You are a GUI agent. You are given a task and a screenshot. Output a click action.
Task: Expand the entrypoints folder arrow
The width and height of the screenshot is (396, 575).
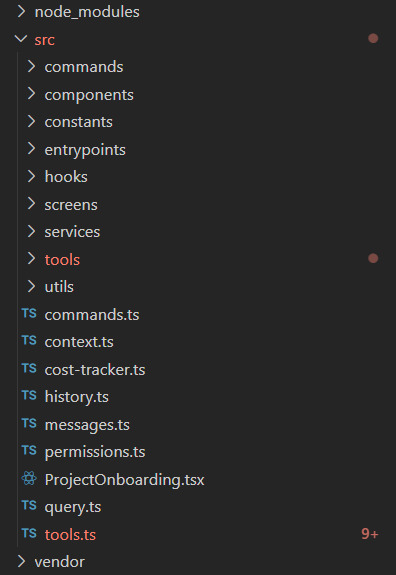click(x=32, y=149)
